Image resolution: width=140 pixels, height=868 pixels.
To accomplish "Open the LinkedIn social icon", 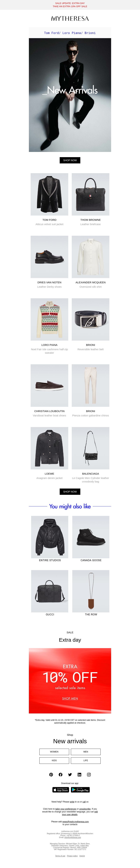I will 79,774.
